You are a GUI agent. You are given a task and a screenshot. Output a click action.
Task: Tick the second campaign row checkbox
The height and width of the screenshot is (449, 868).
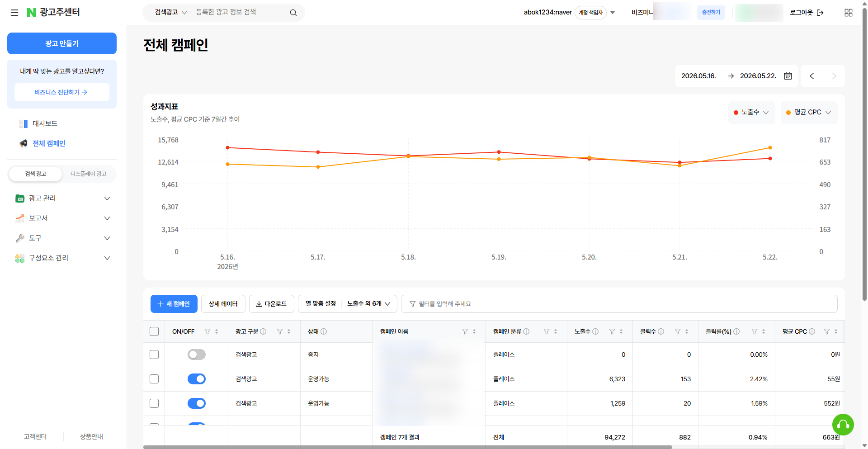point(154,379)
